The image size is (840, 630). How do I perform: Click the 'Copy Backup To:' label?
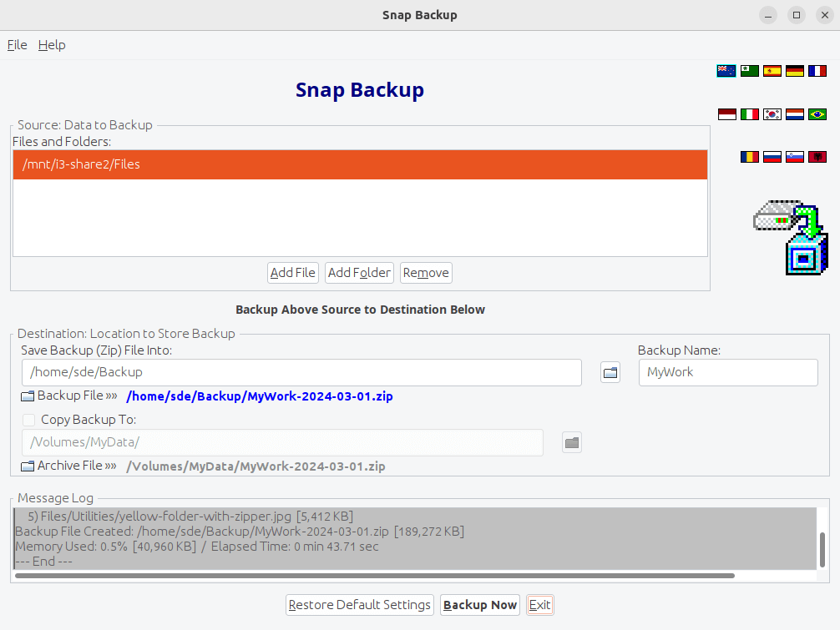[x=89, y=420]
